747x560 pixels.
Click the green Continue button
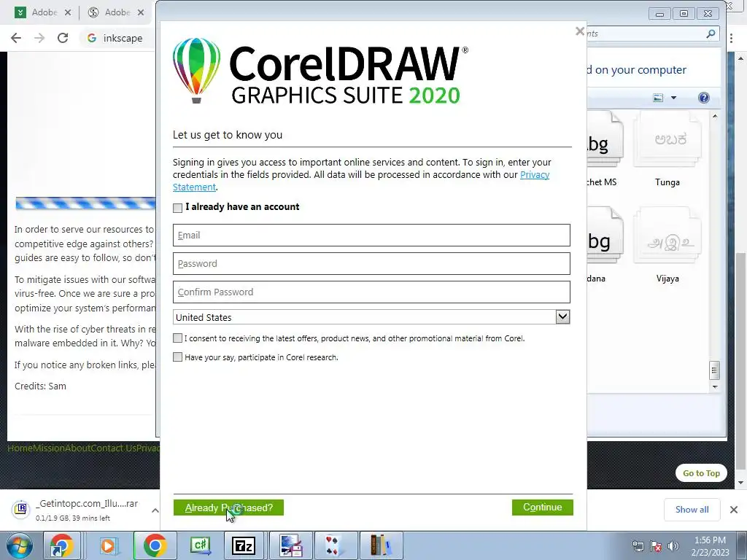click(x=542, y=507)
